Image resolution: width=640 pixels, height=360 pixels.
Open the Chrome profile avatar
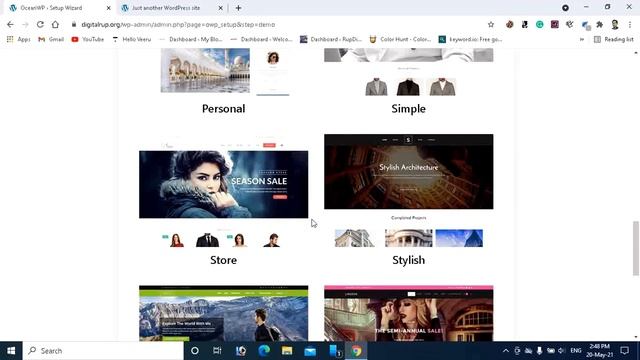[615, 24]
